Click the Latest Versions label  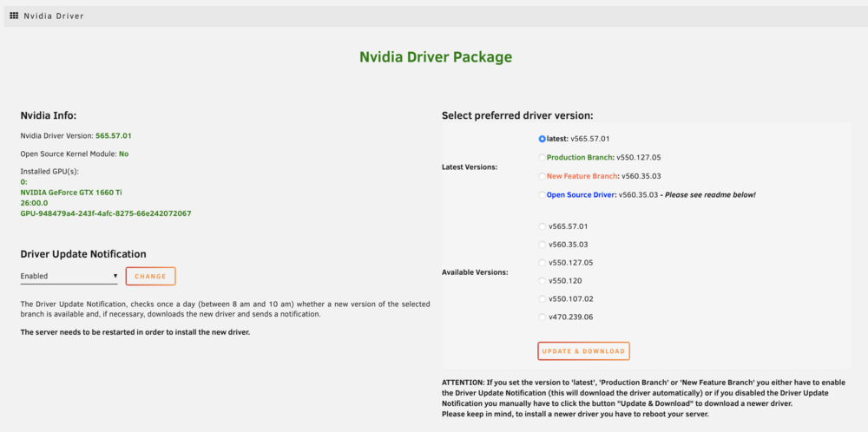coord(470,167)
